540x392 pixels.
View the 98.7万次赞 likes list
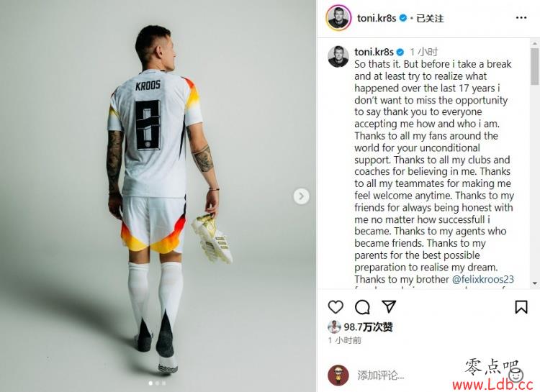(x=368, y=327)
